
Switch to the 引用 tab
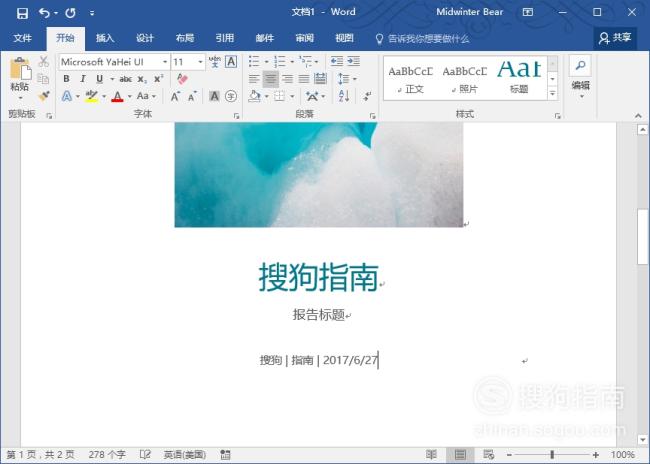click(225, 39)
